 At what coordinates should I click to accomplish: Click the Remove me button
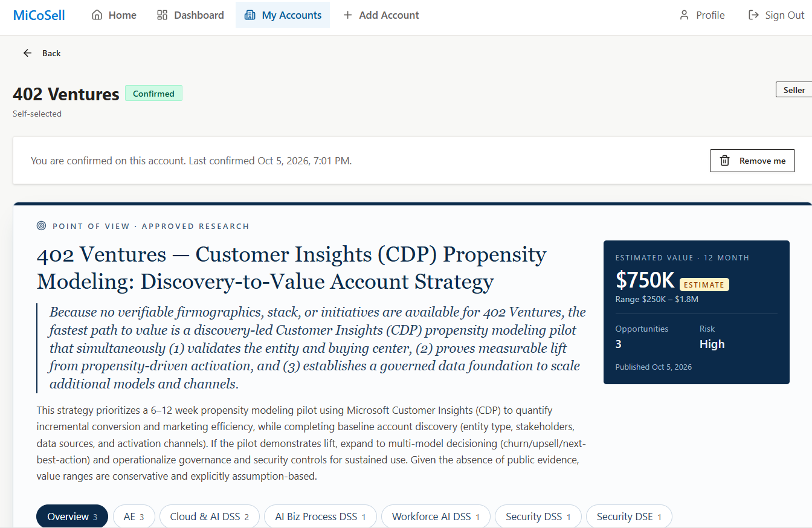click(752, 161)
